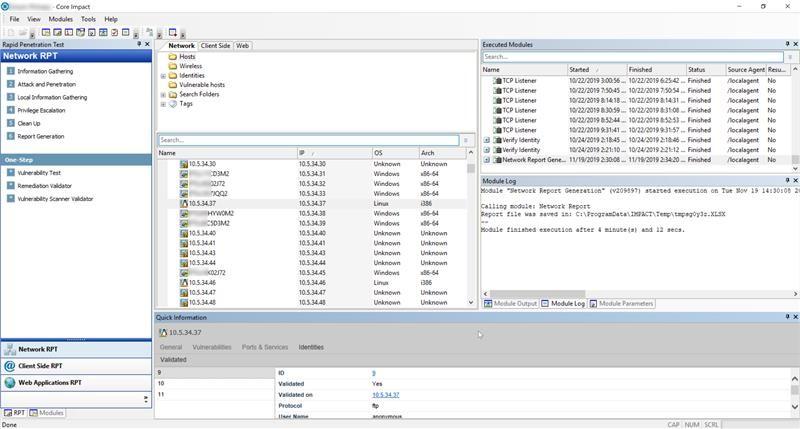The width and height of the screenshot is (800, 429).
Task: Click the Network Report Generation module entry
Action: [534, 160]
